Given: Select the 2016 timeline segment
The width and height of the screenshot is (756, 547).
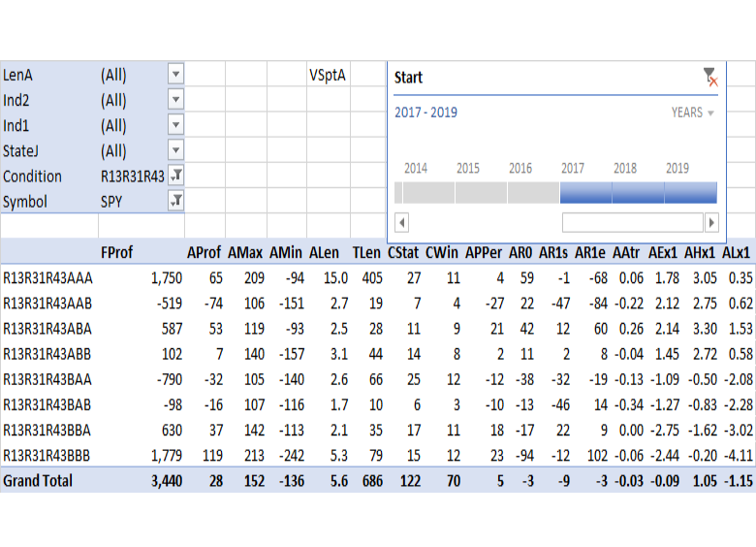Looking at the screenshot, I should (x=534, y=192).
